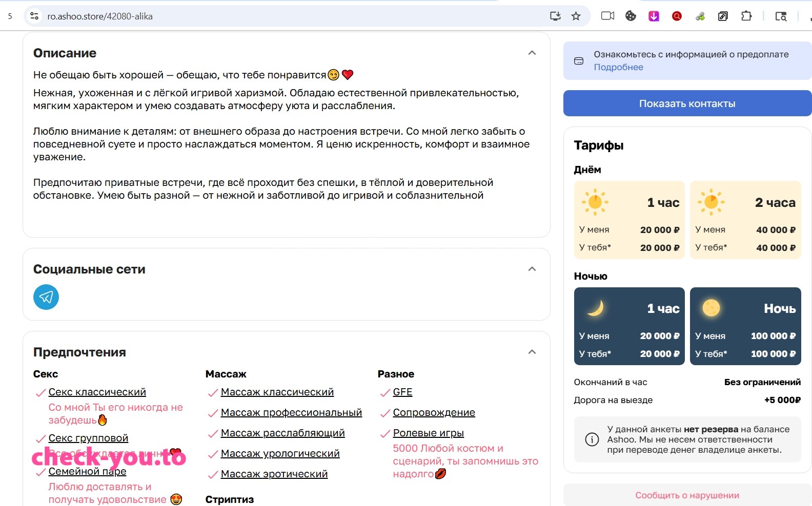Click the Без ограничений value
The width and height of the screenshot is (812, 506).
tap(762, 382)
